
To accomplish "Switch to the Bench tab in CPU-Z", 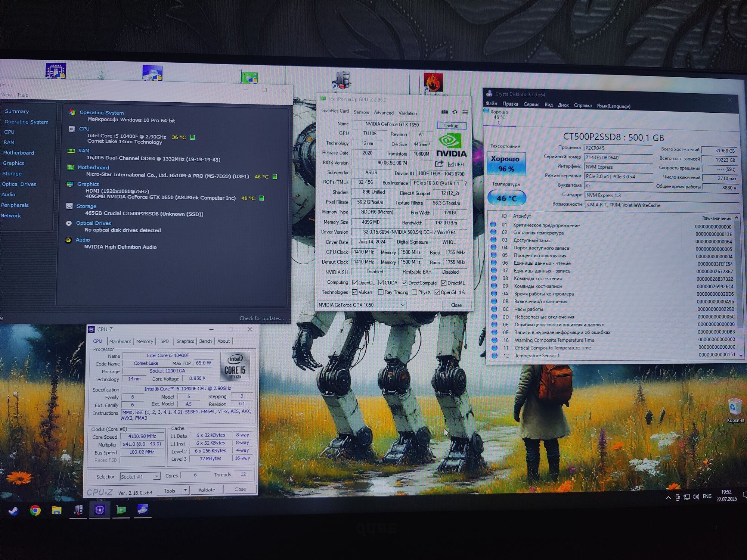I will point(205,341).
